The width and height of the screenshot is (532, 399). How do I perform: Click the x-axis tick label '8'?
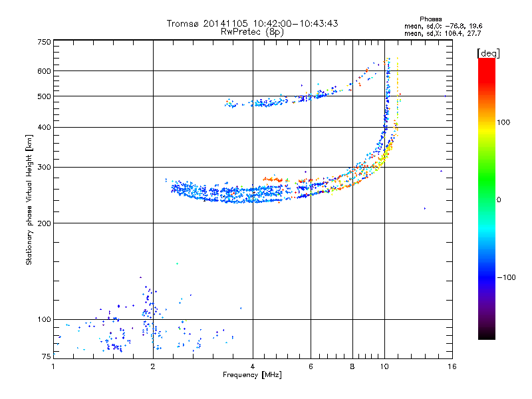[x=352, y=366]
